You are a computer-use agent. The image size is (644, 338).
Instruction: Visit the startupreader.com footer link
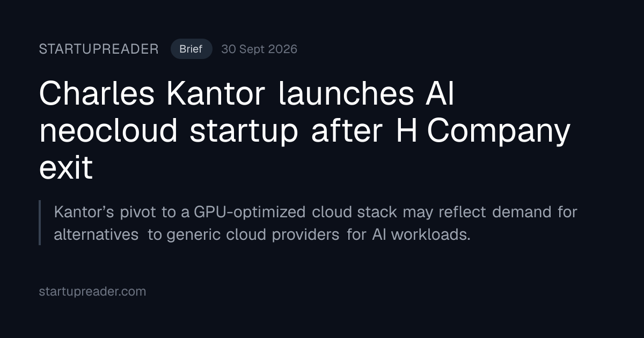[92, 292]
